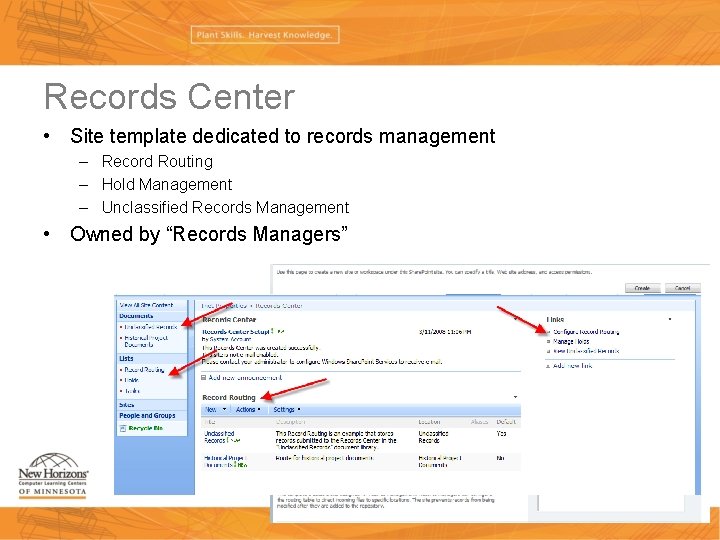Open Historical Project Documents routing entry title
The height and width of the screenshot is (540, 720).
pyautogui.click(x=225, y=461)
